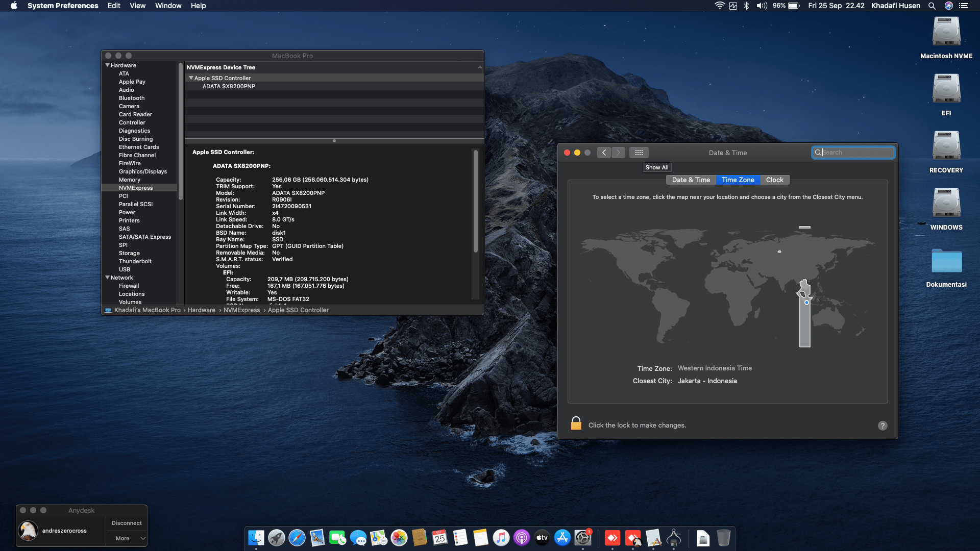980x551 pixels.
Task: Open Apple TV app in the dock
Action: point(542,538)
